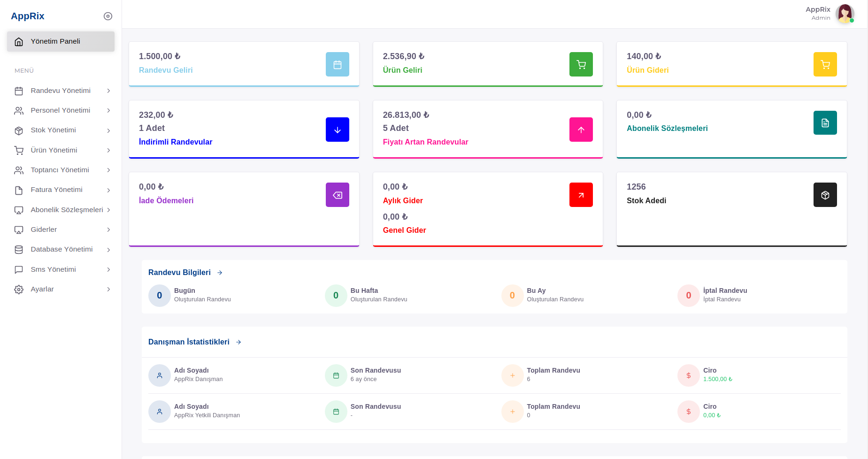The width and height of the screenshot is (868, 459).
Task: Open Ayarlar menu
Action: click(x=61, y=289)
